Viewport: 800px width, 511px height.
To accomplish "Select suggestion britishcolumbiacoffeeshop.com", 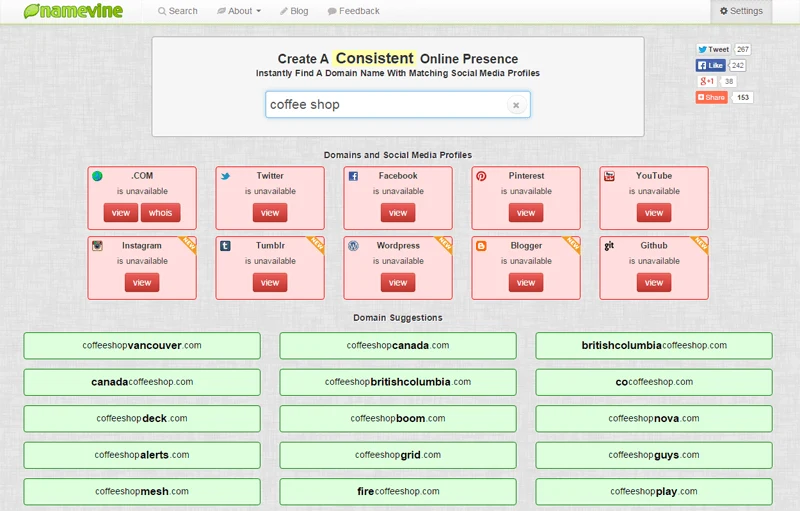I will (654, 346).
